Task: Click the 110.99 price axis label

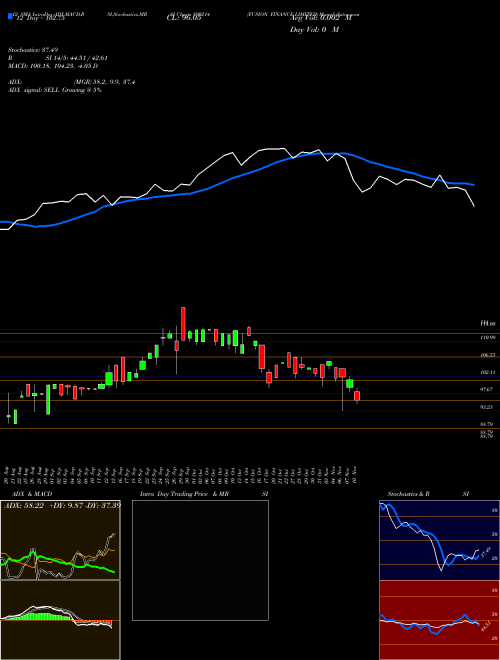Action: point(488,338)
